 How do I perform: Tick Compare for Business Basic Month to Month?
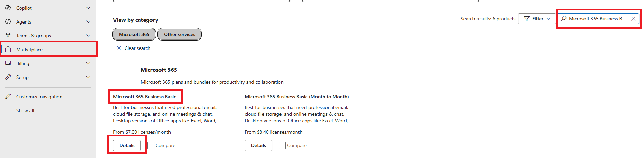[282, 145]
